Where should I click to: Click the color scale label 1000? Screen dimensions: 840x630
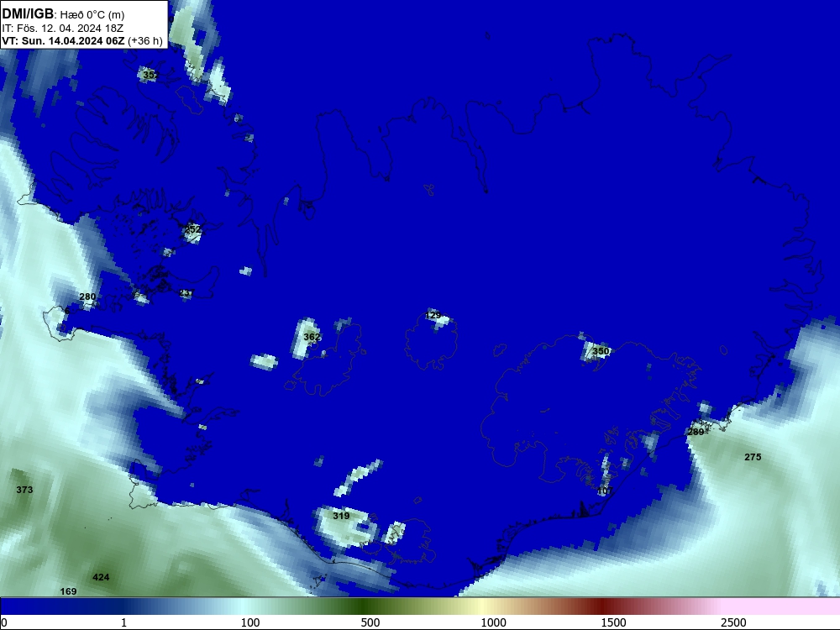[x=493, y=622]
